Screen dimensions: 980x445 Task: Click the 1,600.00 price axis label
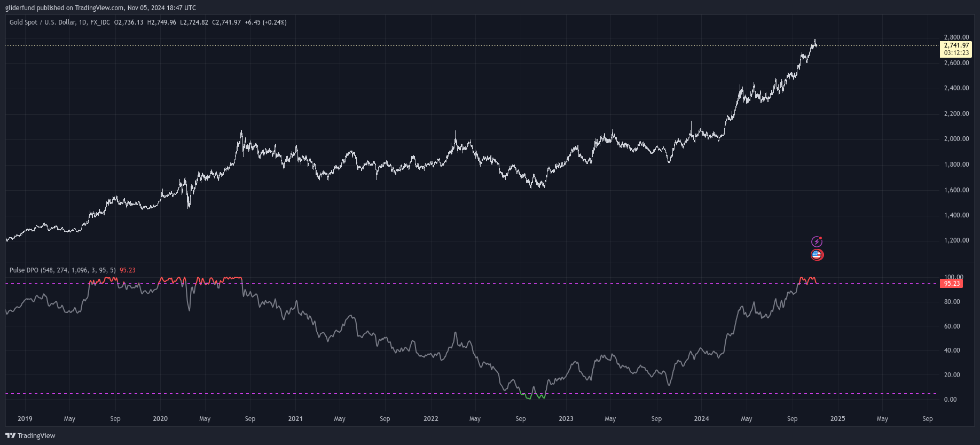pos(956,190)
